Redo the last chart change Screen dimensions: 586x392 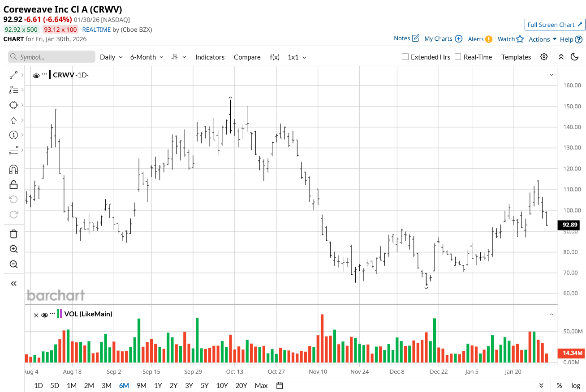pyautogui.click(x=13, y=214)
